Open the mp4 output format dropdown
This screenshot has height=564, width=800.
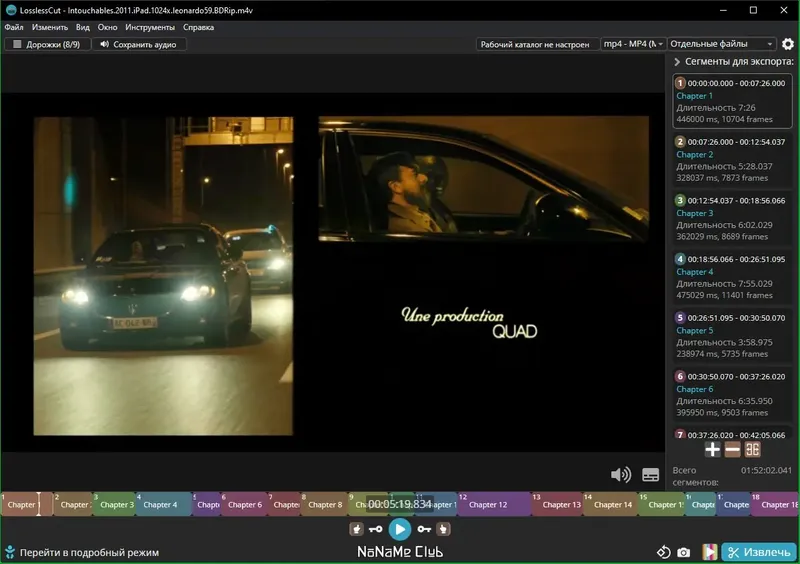pos(632,45)
